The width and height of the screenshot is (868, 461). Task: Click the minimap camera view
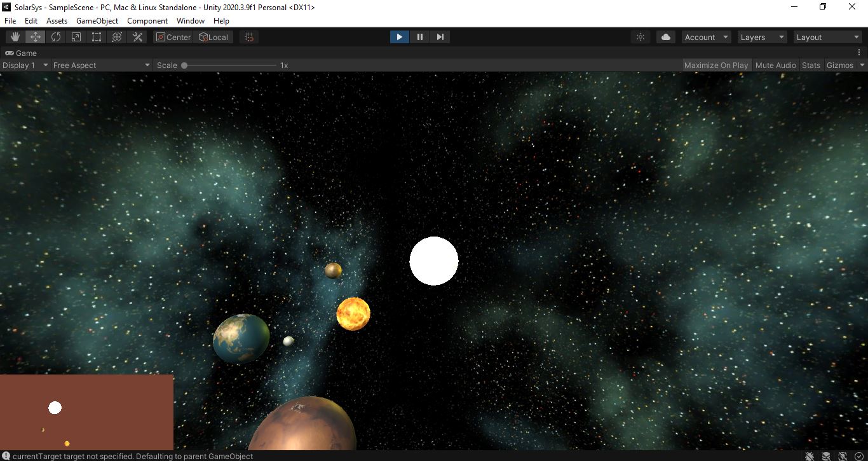point(86,412)
